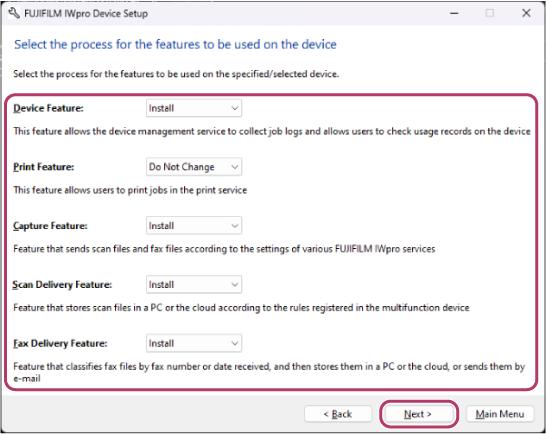Click description 'Feature that stores scan files in a PC'
This screenshot has height=434, width=546.
pyautogui.click(x=241, y=308)
